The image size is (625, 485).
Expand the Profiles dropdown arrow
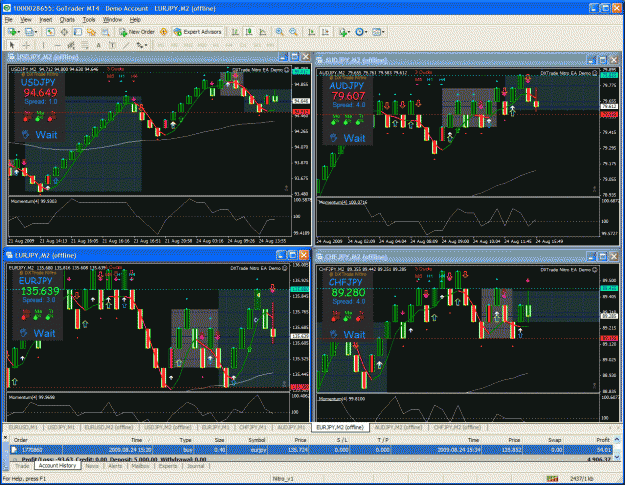coord(36,32)
